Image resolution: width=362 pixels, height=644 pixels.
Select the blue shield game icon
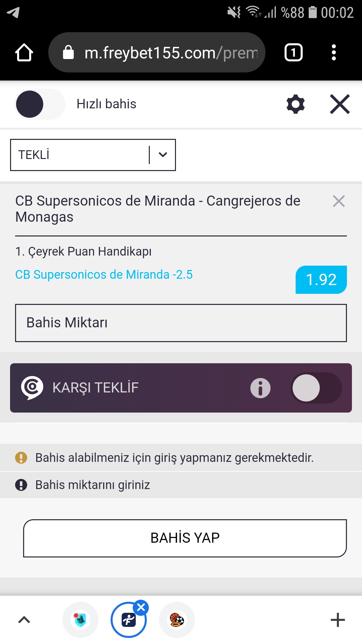[x=80, y=620]
